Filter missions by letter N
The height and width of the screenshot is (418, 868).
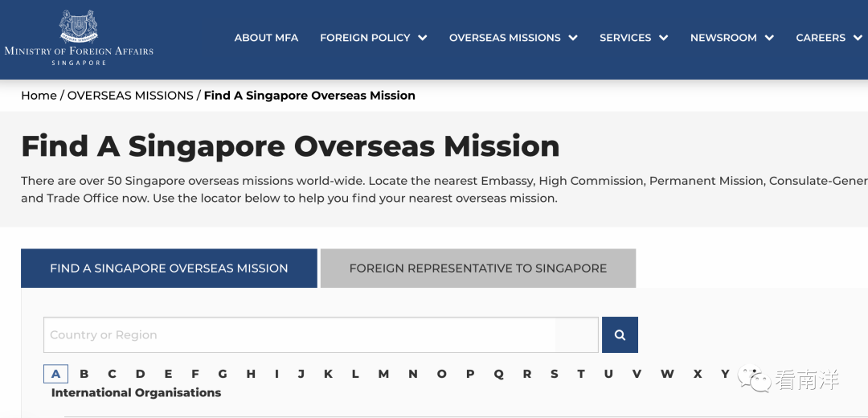(413, 375)
